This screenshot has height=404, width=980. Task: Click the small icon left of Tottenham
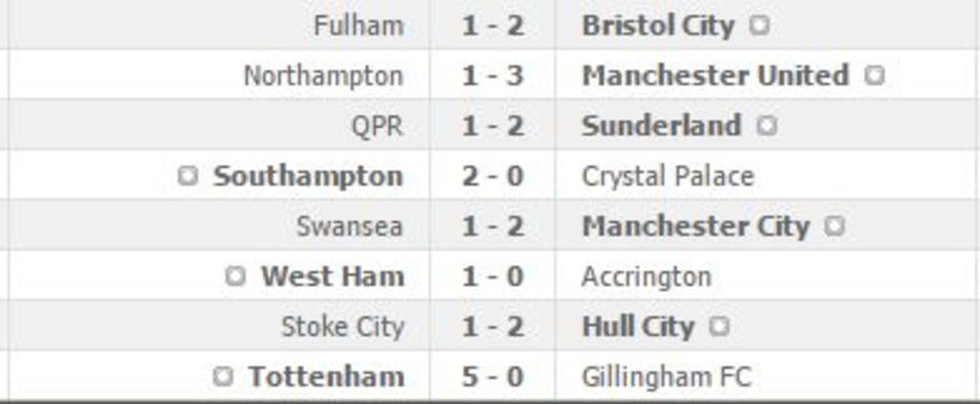222,377
